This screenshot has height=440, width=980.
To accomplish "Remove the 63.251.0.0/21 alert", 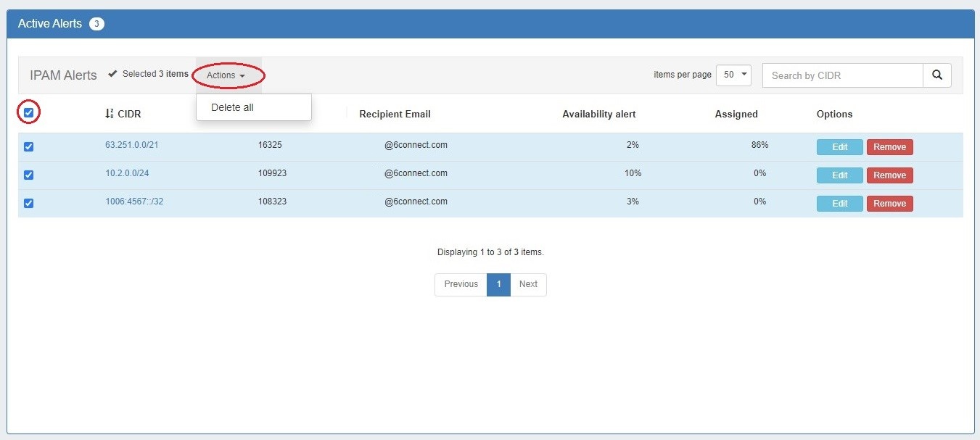I will click(889, 147).
